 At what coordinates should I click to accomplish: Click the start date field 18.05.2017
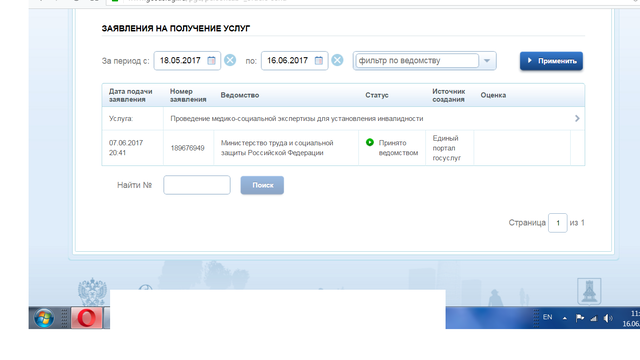pos(187,60)
